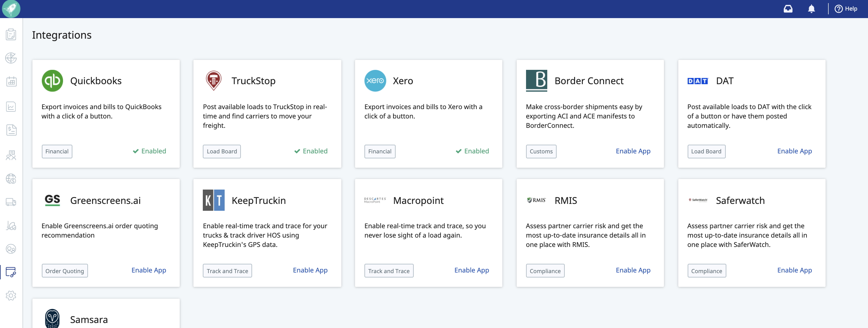
Task: Click Financial tag on Xero card
Action: click(x=380, y=152)
